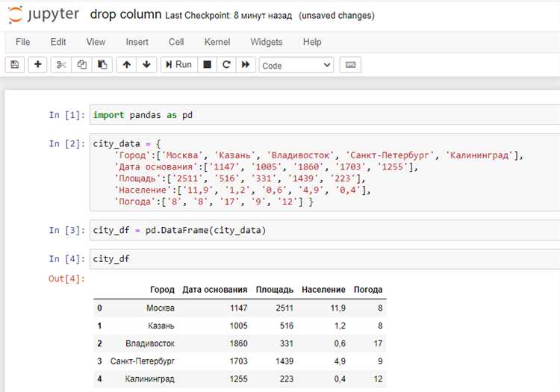
Task: Select the In [4] city_df cell
Action: pos(324,259)
